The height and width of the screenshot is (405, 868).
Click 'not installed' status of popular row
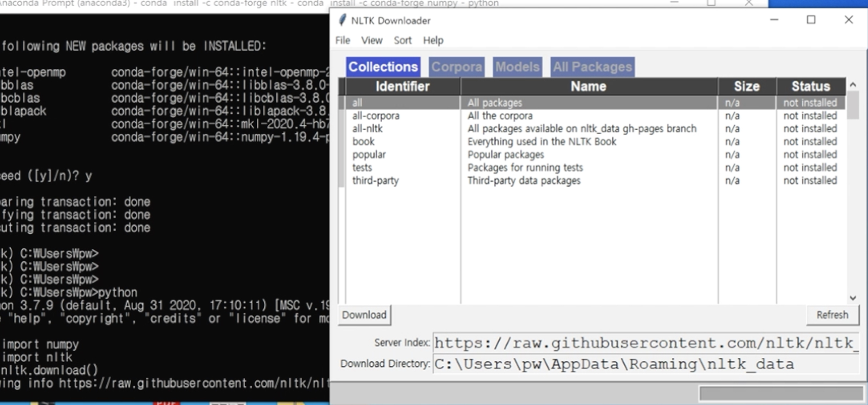[810, 154]
